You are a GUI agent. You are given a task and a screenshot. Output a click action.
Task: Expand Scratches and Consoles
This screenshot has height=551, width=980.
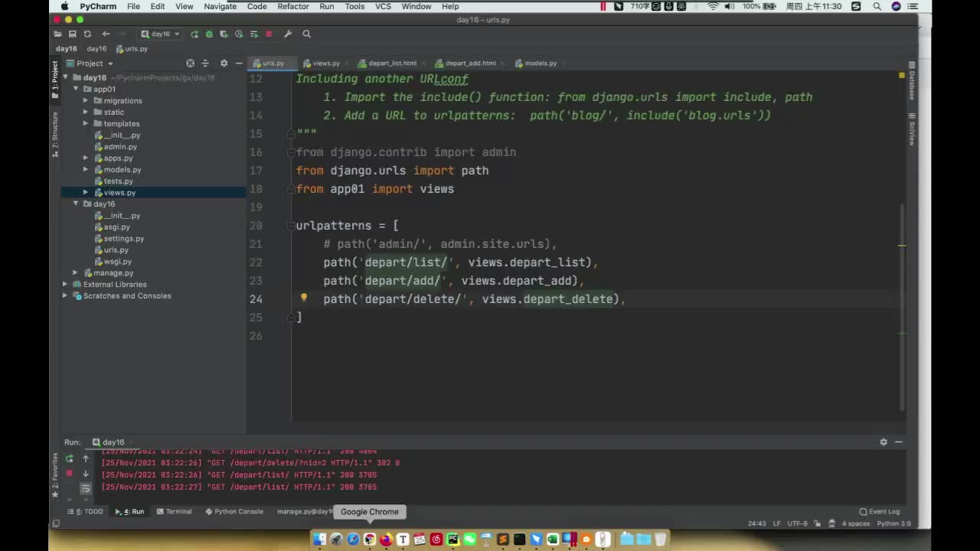tap(66, 295)
